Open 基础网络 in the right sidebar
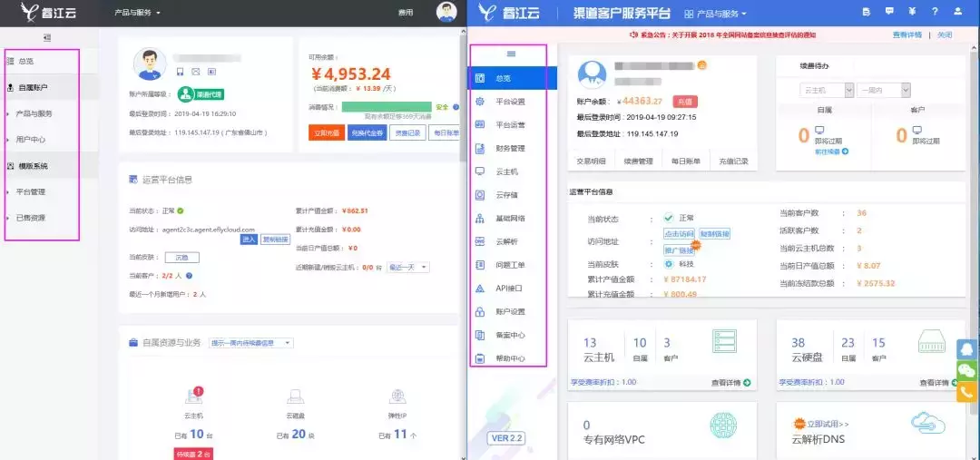 pyautogui.click(x=511, y=218)
